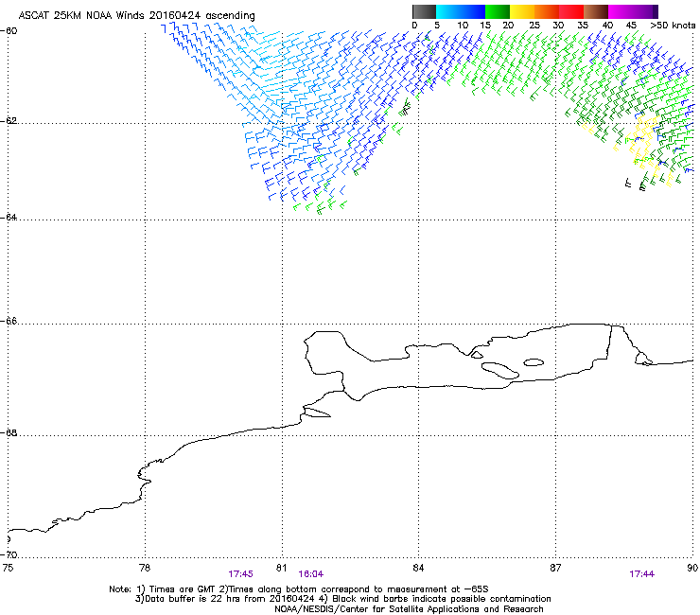Image resolution: width=700 pixels, height=615 pixels.
Task: Click the 87 longitude axis label
Action: tap(555, 568)
